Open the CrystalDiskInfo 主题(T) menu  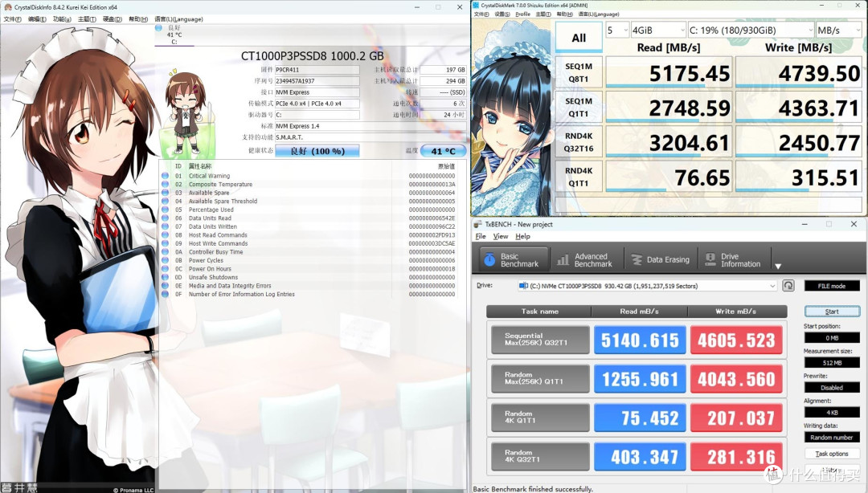pyautogui.click(x=87, y=18)
